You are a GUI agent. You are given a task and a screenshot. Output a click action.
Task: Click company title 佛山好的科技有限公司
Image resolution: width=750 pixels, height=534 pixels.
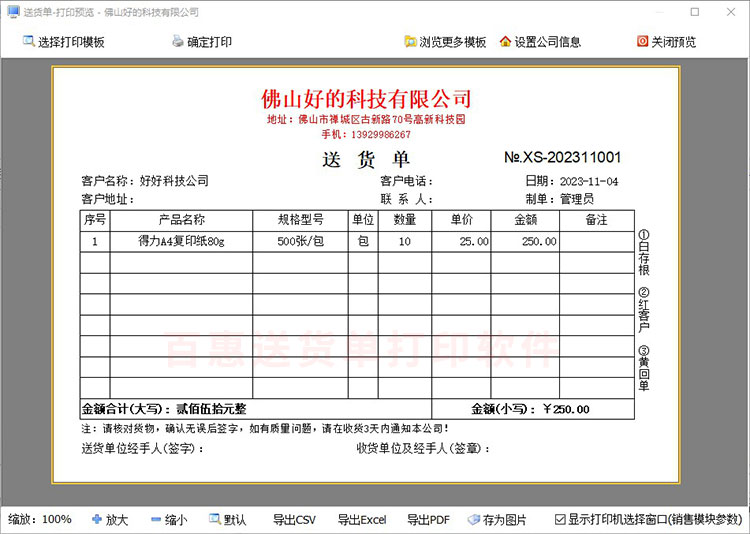pos(366,99)
